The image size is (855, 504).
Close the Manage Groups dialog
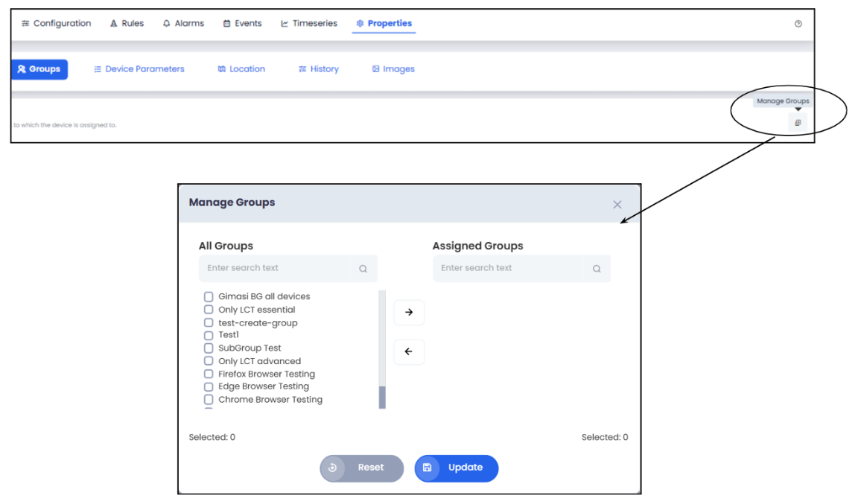[x=617, y=205]
